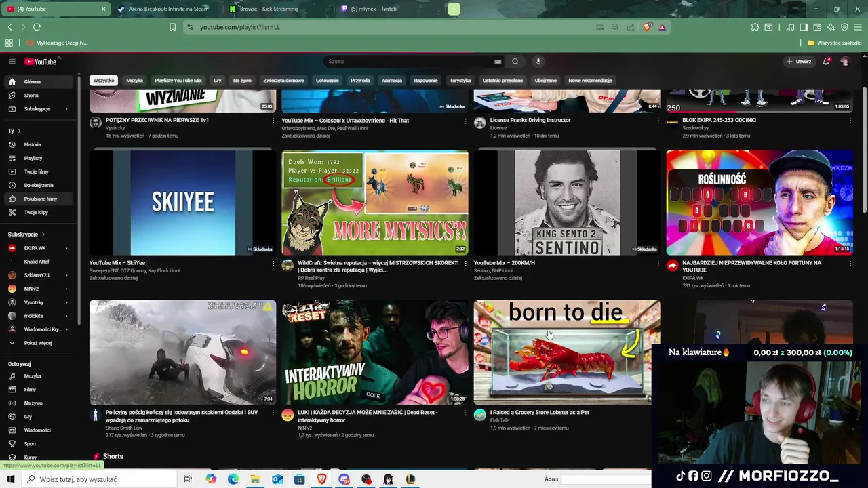The width and height of the screenshot is (868, 488).
Task: Open the King Sento 2 Sentino thumbnail
Action: coord(567,203)
